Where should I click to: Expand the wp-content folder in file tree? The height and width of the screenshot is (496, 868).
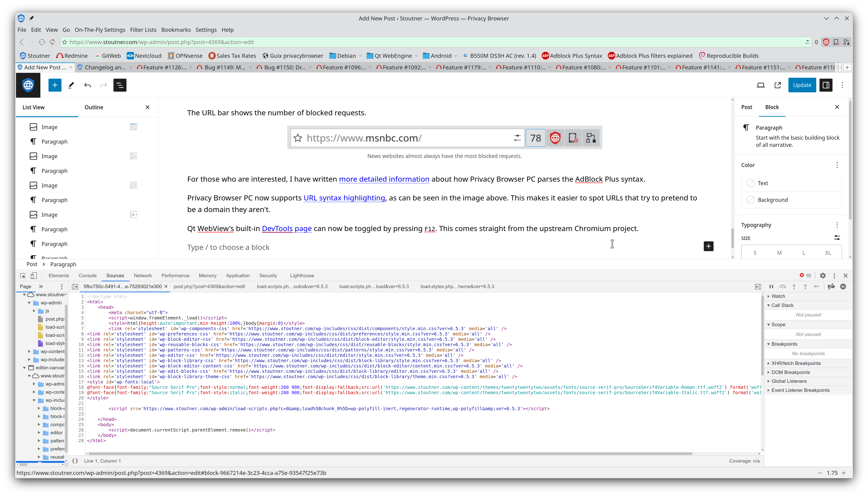coord(29,351)
